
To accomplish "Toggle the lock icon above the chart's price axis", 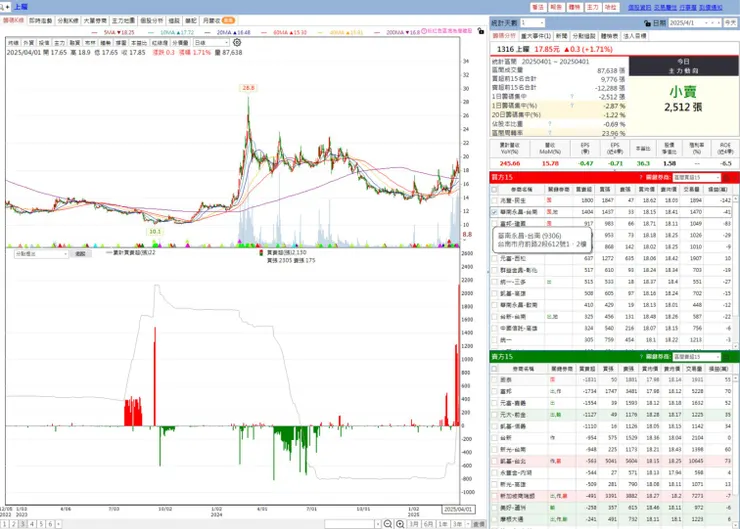I will point(480,31).
